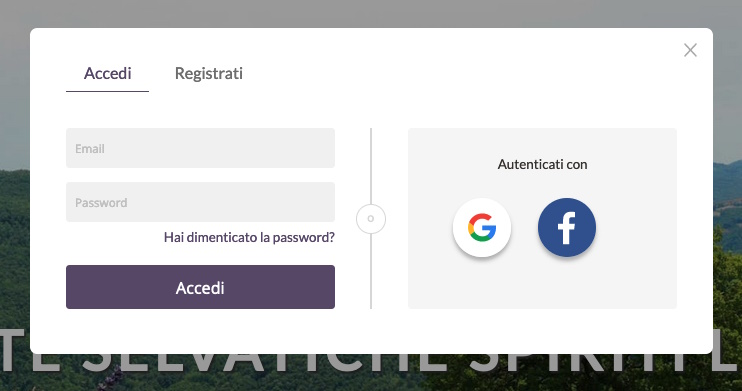Image resolution: width=742 pixels, height=391 pixels.
Task: Click the circular 'o' divider badge
Action: [x=371, y=219]
